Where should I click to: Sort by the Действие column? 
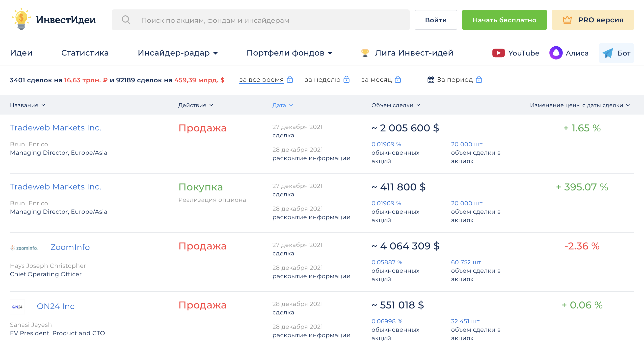195,105
